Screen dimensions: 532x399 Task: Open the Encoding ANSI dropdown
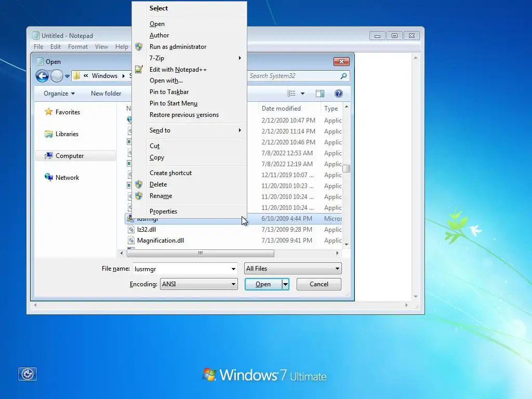tap(199, 284)
